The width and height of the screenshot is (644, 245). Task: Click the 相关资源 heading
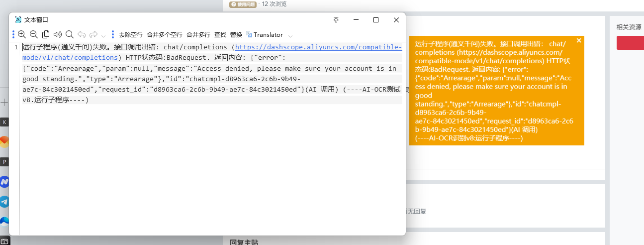click(x=629, y=27)
